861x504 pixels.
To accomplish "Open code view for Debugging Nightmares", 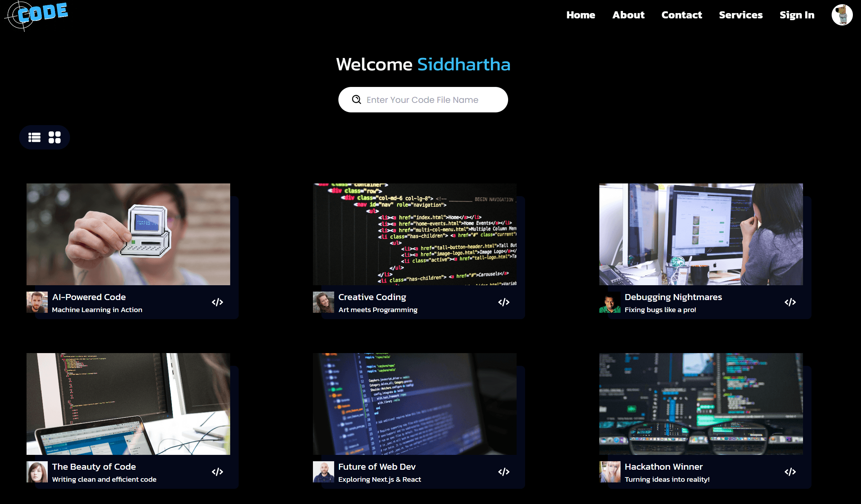I will click(791, 302).
